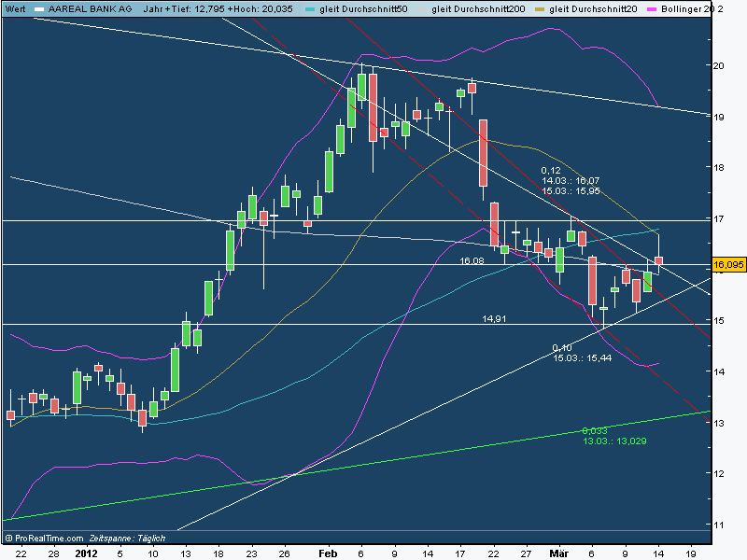Click the 'gleit Durchschnitt20' legend label
The height and width of the screenshot is (560, 747).
(593, 9)
